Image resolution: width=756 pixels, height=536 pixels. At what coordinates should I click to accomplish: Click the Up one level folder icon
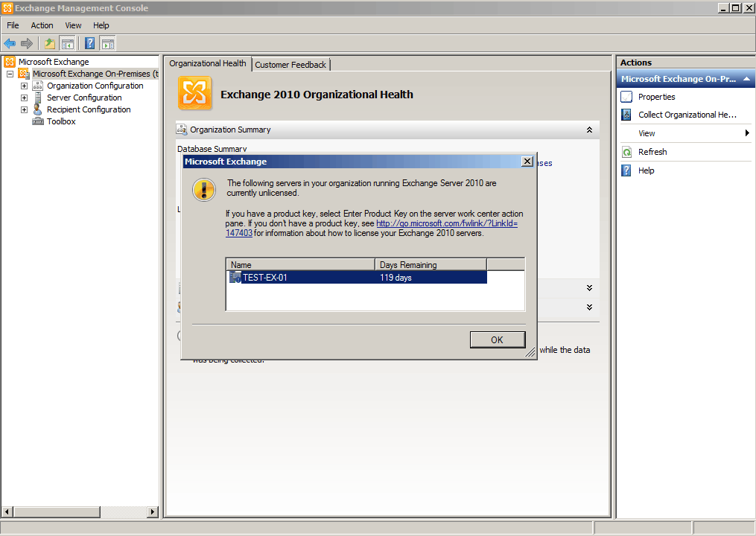(x=50, y=44)
